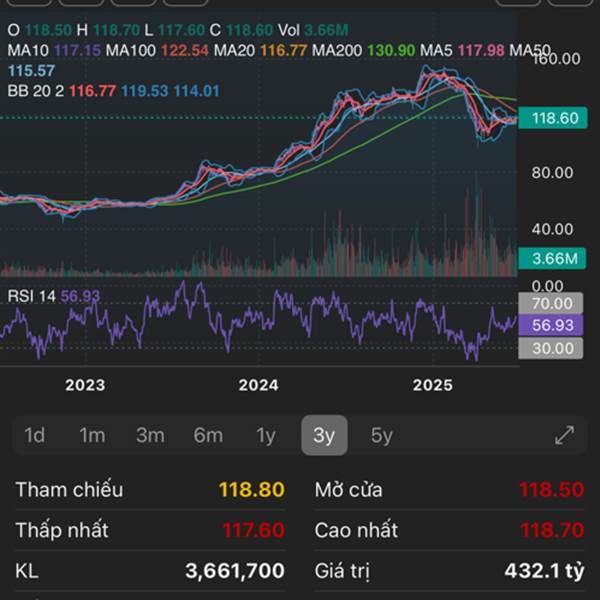Click the MA5 117.98 legend entry

coord(462,50)
